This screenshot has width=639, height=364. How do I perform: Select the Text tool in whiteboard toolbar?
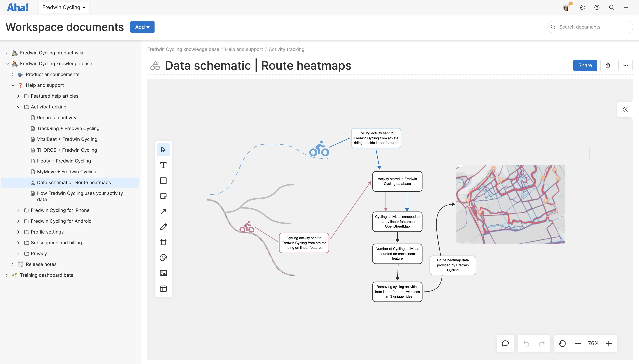[x=163, y=165]
